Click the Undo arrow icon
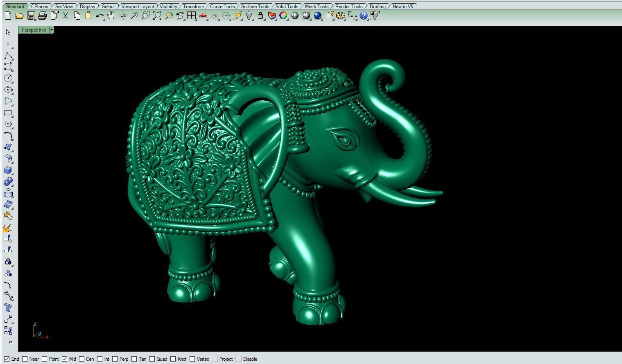This screenshot has width=622, height=364. click(100, 16)
